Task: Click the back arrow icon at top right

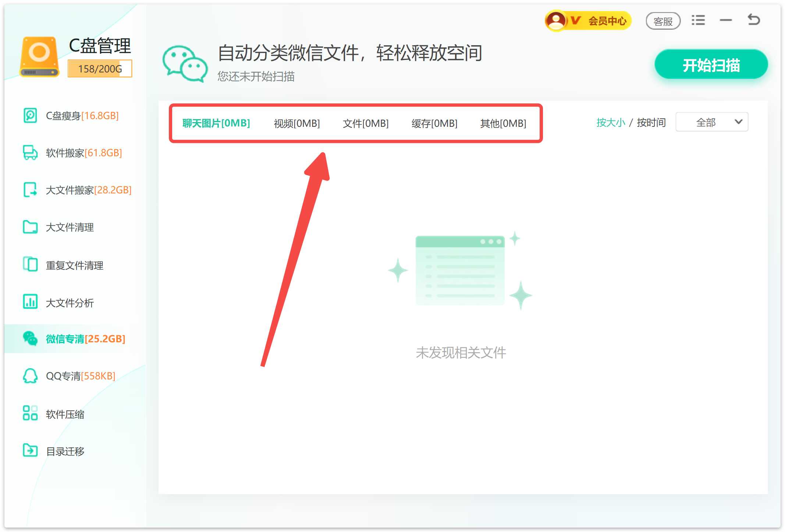Action: pyautogui.click(x=754, y=19)
